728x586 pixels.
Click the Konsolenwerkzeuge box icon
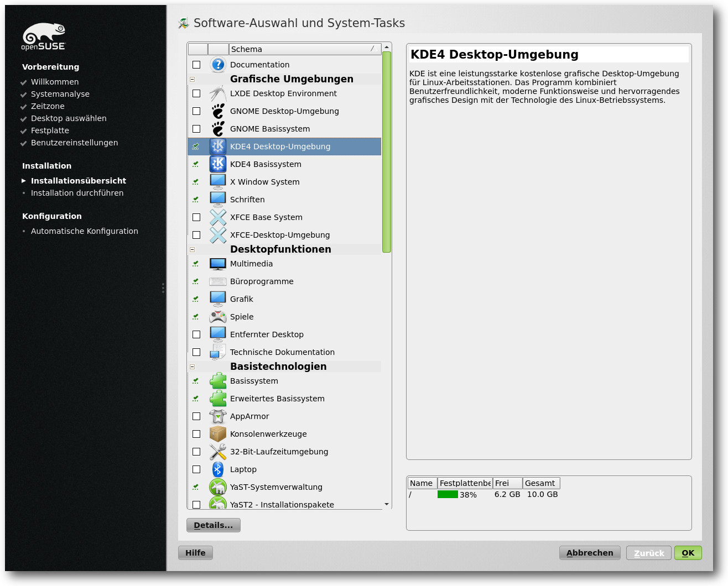[x=218, y=434]
